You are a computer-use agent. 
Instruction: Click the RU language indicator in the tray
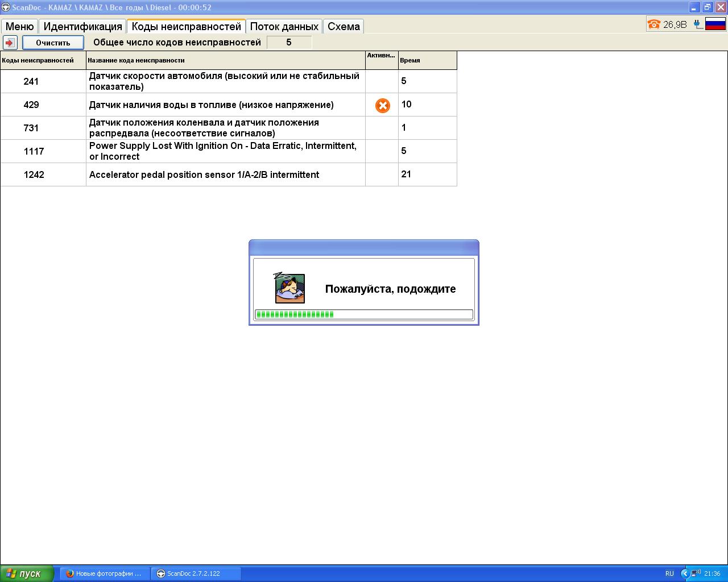tap(669, 573)
